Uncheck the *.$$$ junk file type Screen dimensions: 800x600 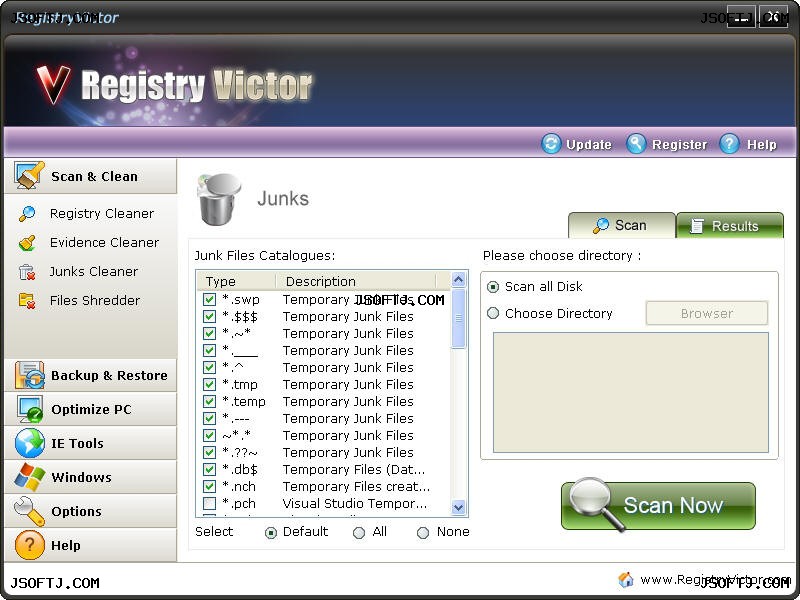(209, 316)
